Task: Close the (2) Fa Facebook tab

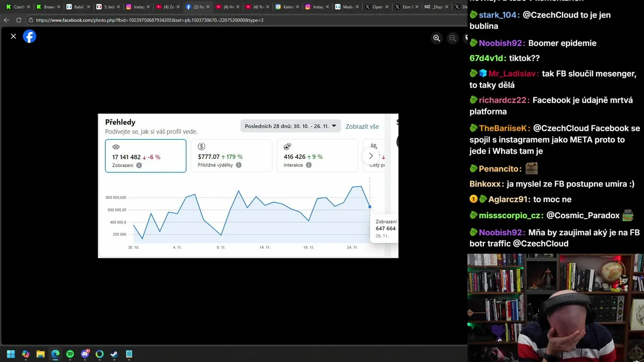Action: pyautogui.click(x=208, y=7)
